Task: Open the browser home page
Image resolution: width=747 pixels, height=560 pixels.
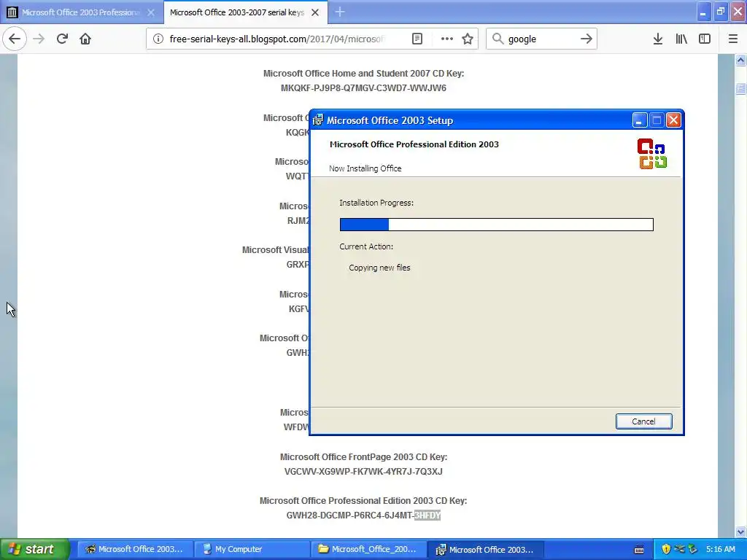Action: [x=85, y=39]
